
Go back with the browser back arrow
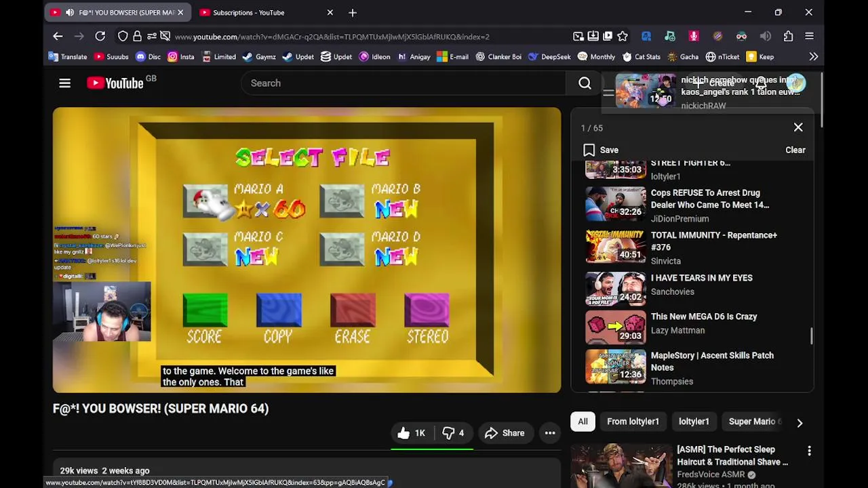pos(58,37)
